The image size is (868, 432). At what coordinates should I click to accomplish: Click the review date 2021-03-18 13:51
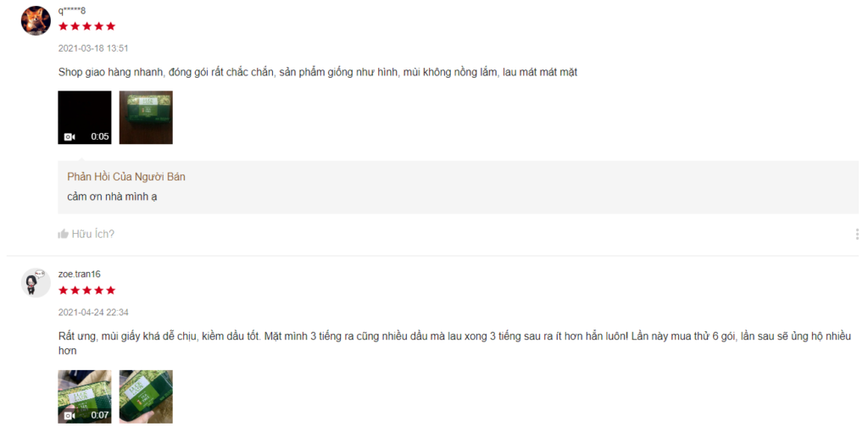(x=93, y=48)
